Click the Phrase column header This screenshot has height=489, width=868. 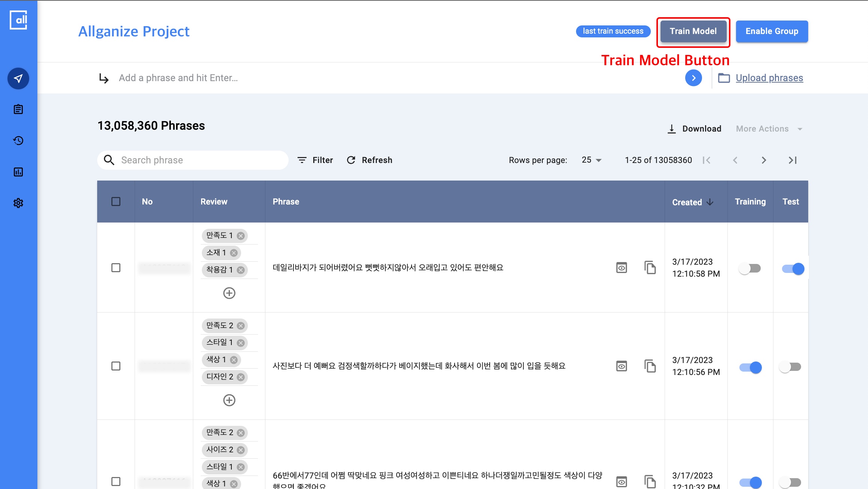(286, 202)
